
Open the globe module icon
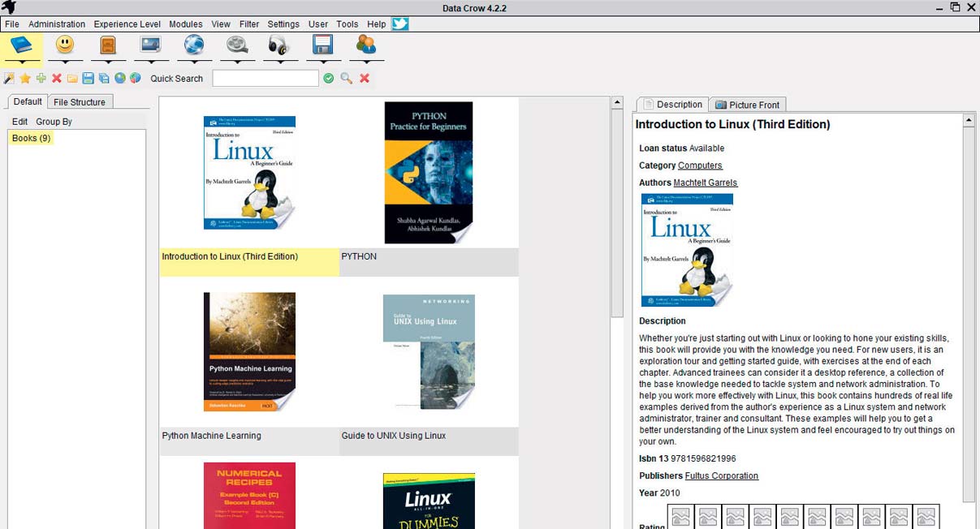194,45
